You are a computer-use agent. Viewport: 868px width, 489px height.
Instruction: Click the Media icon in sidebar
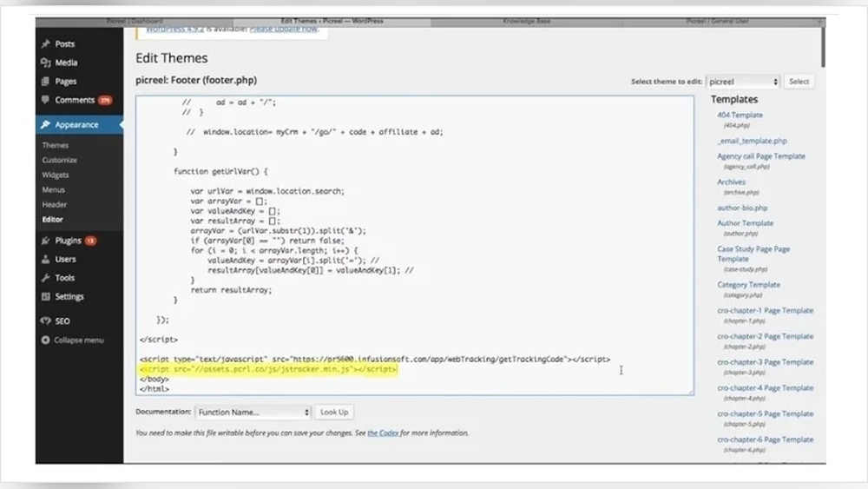click(45, 63)
